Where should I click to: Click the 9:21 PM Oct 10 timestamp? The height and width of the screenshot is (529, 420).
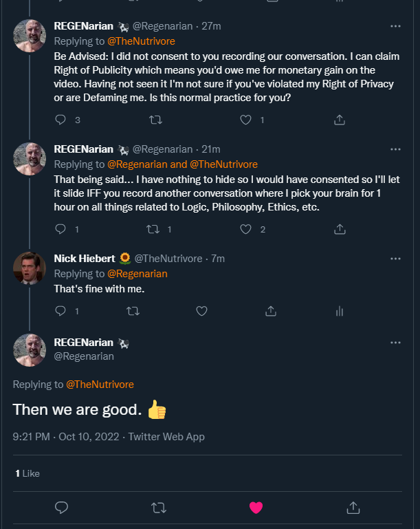tap(67, 436)
